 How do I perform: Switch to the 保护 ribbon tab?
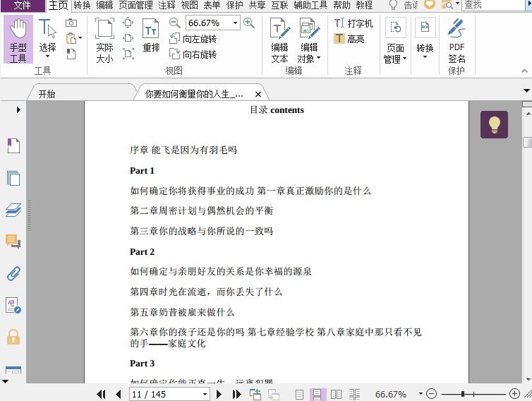pyautogui.click(x=235, y=5)
